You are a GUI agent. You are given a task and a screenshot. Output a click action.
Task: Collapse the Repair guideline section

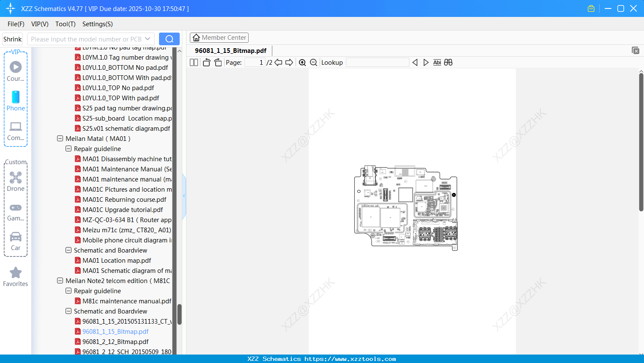coord(68,148)
